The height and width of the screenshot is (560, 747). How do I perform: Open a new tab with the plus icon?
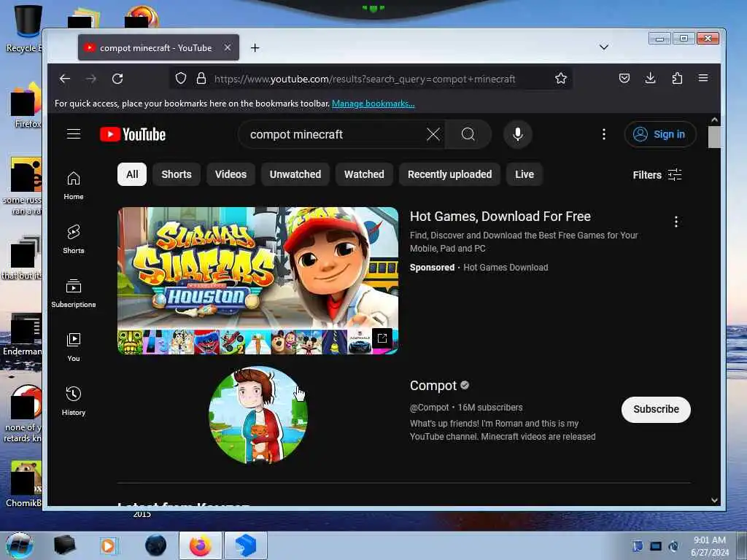[255, 47]
